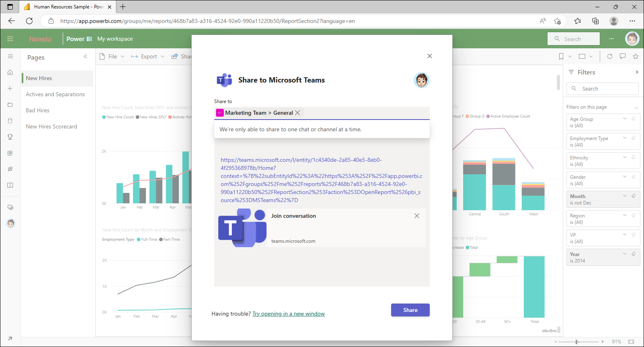The height and width of the screenshot is (347, 644).
Task: Collapse the Pages pane
Action: tap(85, 57)
